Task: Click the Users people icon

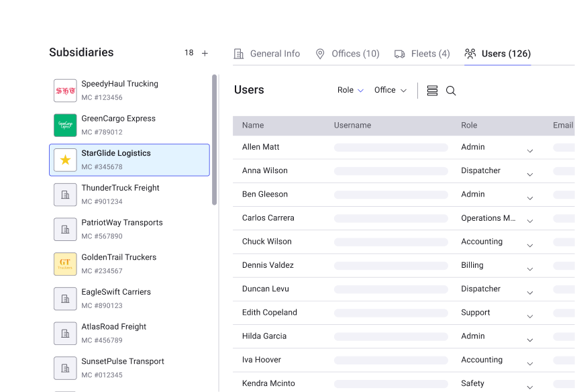Action: coord(470,54)
